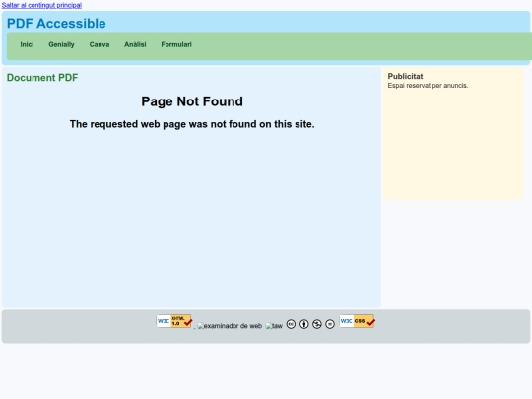Click the 'Document PDF' heading
Viewport: 532px width, 399px height.
tap(42, 78)
